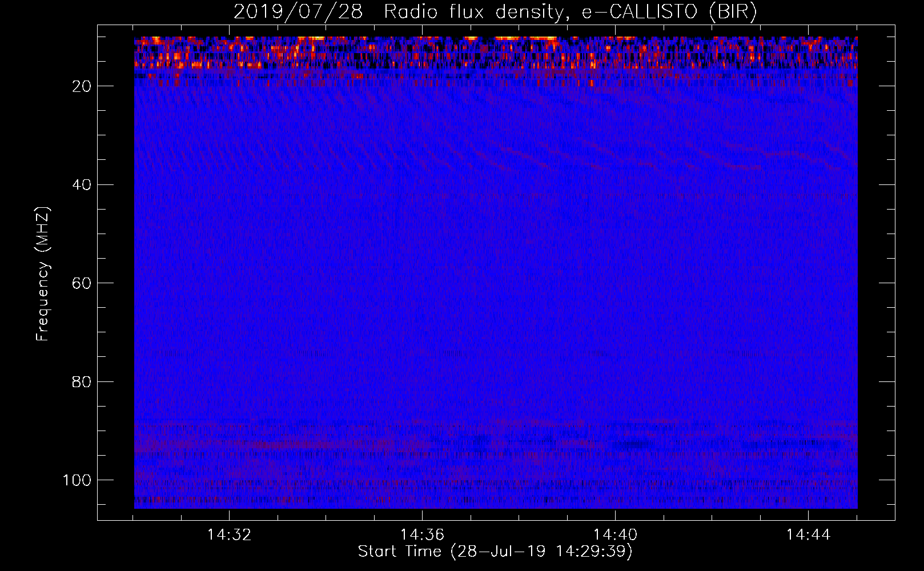Click the 40 MHz frequency tick label

(82, 184)
